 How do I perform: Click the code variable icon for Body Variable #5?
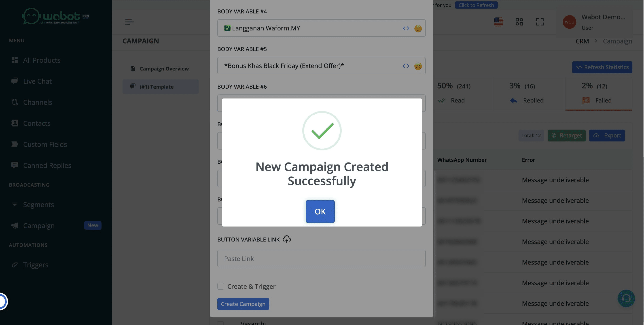(x=406, y=66)
